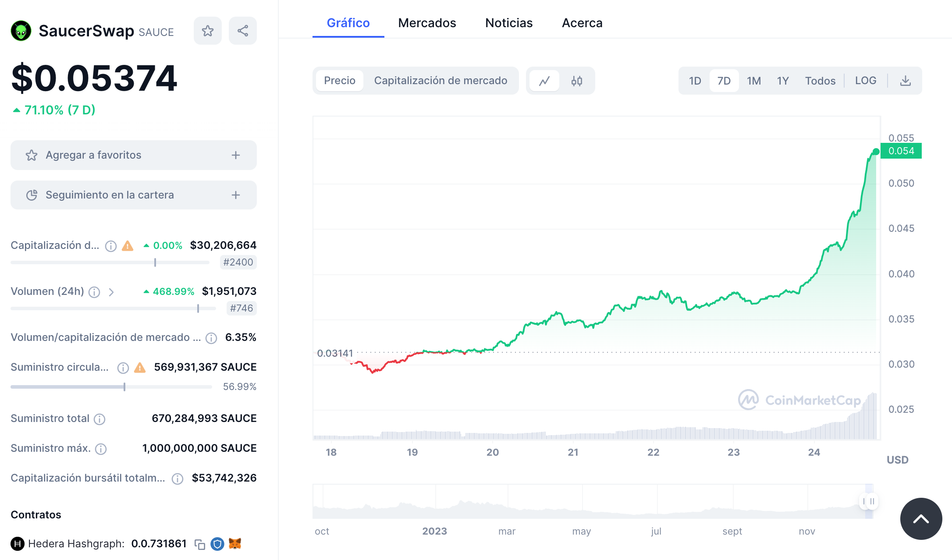This screenshot has width=952, height=560.
Task: Open the Gráfico tab
Action: (x=348, y=23)
